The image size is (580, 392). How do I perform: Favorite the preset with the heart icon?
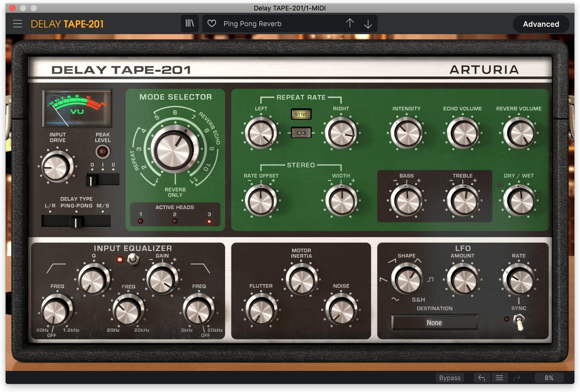click(x=212, y=24)
